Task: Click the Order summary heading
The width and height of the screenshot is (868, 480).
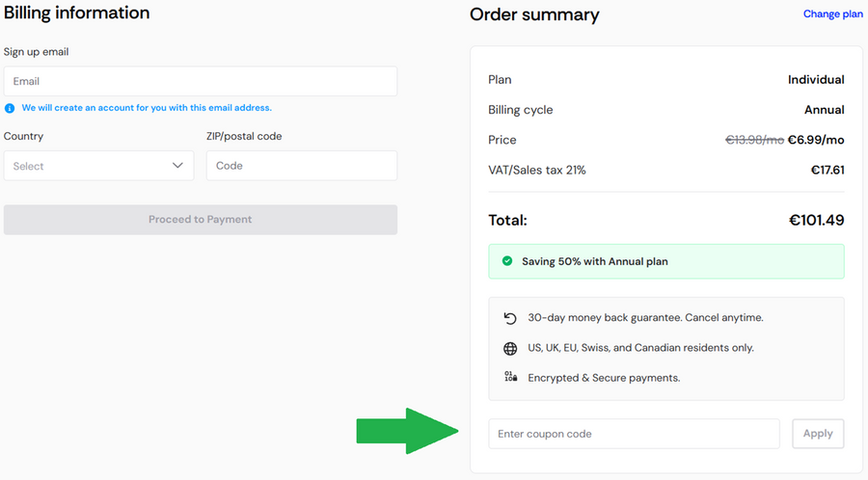Action: point(534,14)
